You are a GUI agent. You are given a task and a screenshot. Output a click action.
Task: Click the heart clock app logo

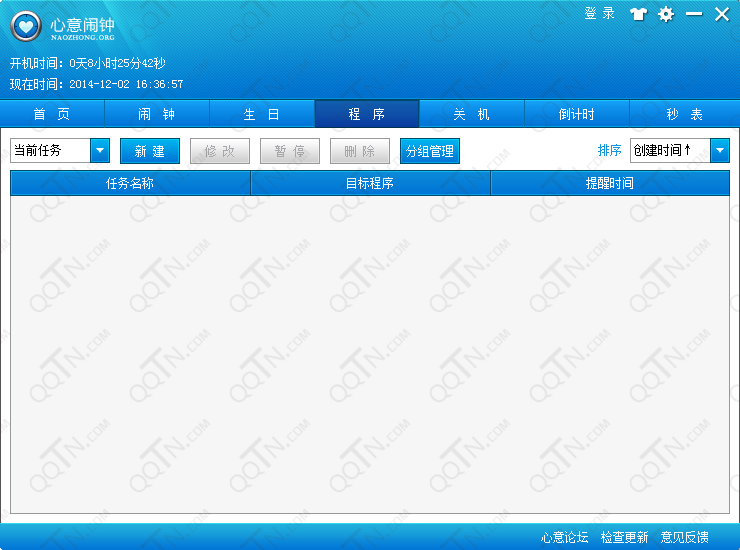pyautogui.click(x=26, y=26)
